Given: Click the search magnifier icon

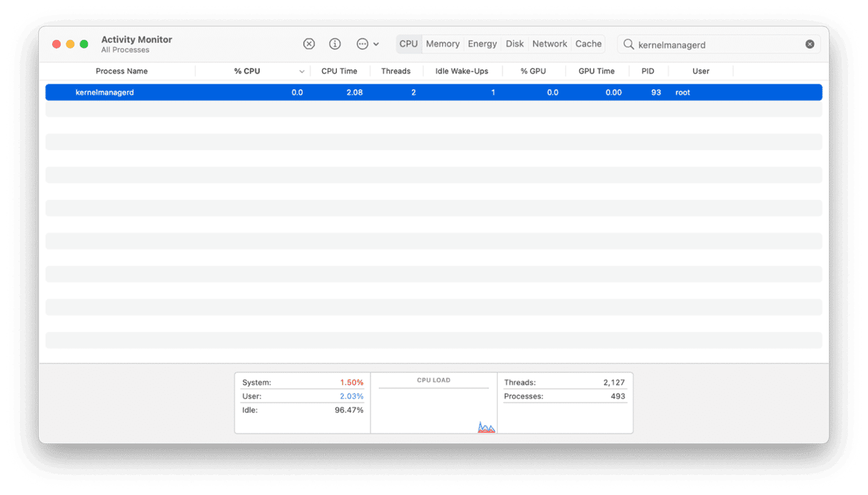Looking at the screenshot, I should click(627, 44).
